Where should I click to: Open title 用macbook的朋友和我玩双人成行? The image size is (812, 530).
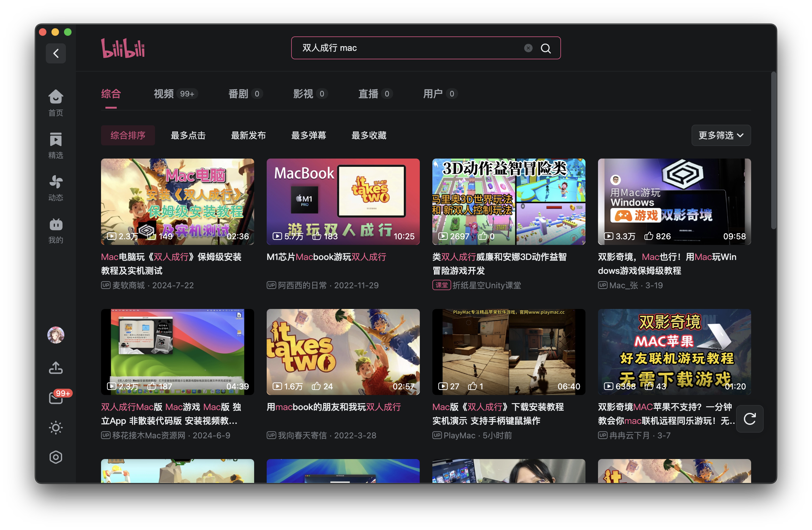pos(334,407)
